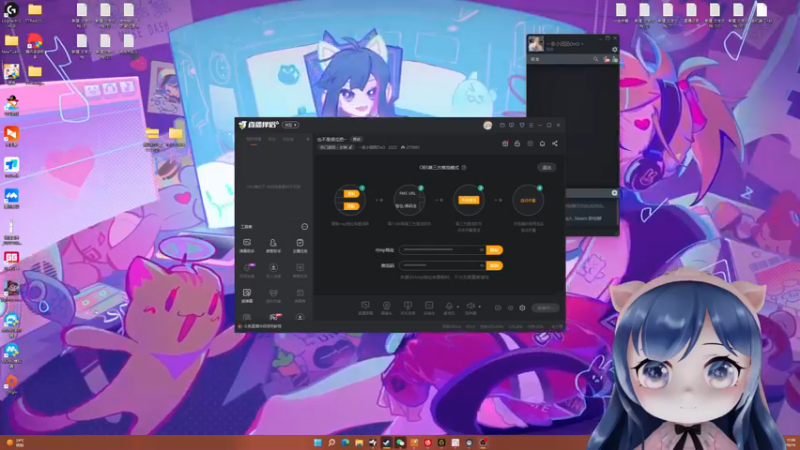Click the bag icon next to gift box
This screenshot has height=450, width=800.
pos(517,144)
